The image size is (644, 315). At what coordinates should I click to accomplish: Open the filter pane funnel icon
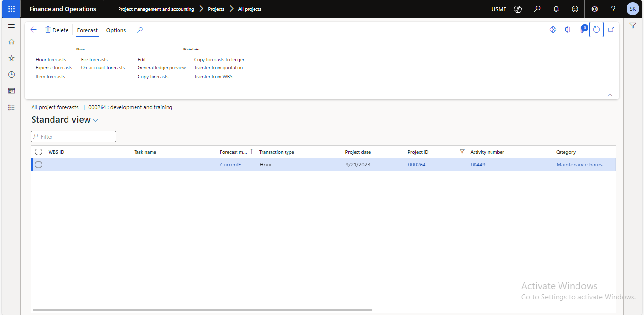pos(633,26)
